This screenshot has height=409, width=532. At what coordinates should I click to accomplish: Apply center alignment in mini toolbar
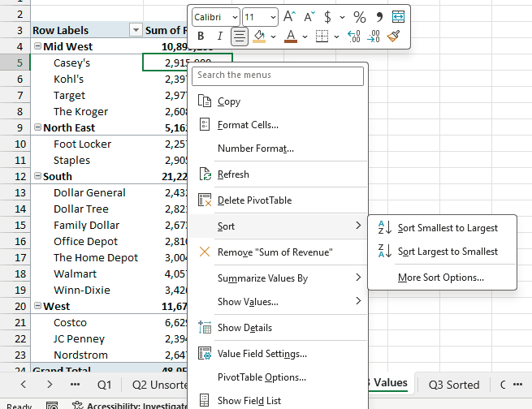click(240, 37)
